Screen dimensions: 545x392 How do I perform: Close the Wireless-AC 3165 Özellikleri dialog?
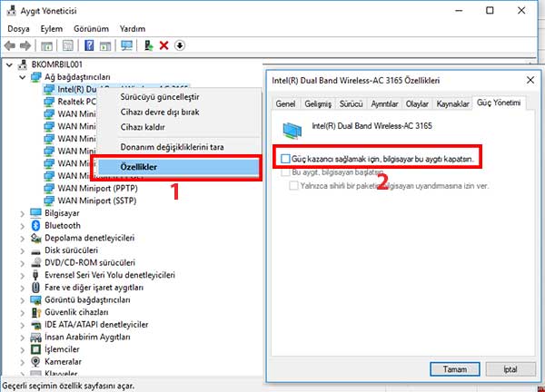pos(530,80)
